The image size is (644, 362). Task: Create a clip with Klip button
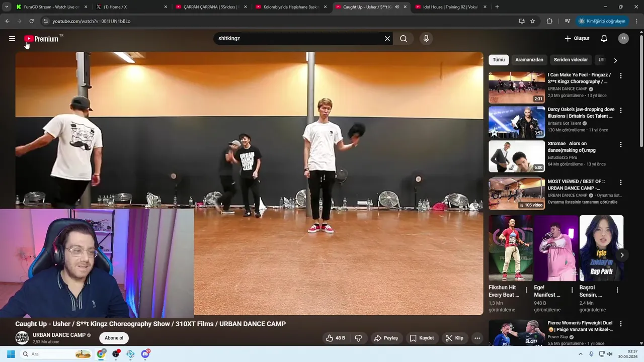click(x=454, y=338)
